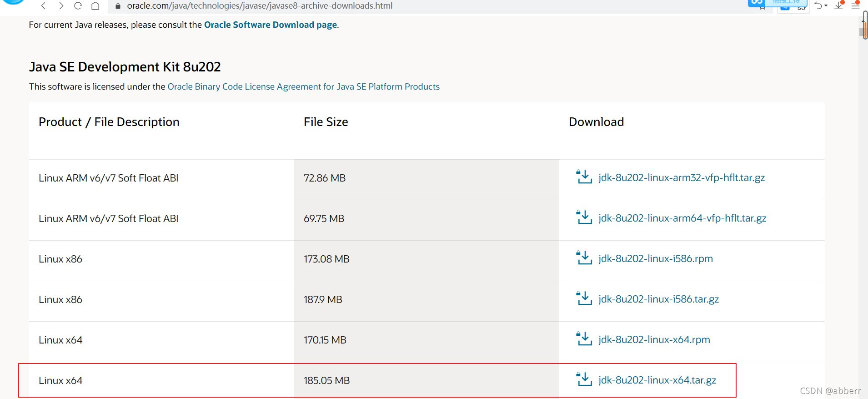Click 'Linux ARM v6/v7 Soft Float ABI' in 69.75 MB row
Screen dimensions: 868x399
pyautogui.click(x=109, y=218)
